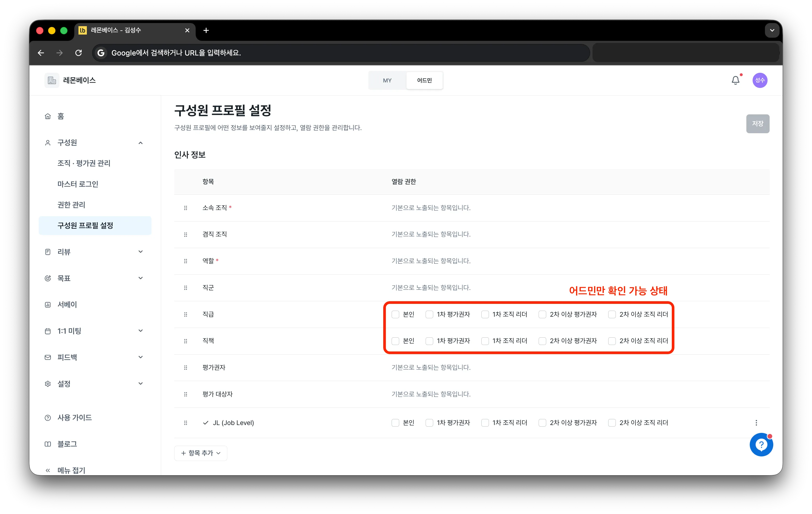The height and width of the screenshot is (514, 812).
Task: Click the 홈 home icon in sidebar
Action: (x=48, y=116)
